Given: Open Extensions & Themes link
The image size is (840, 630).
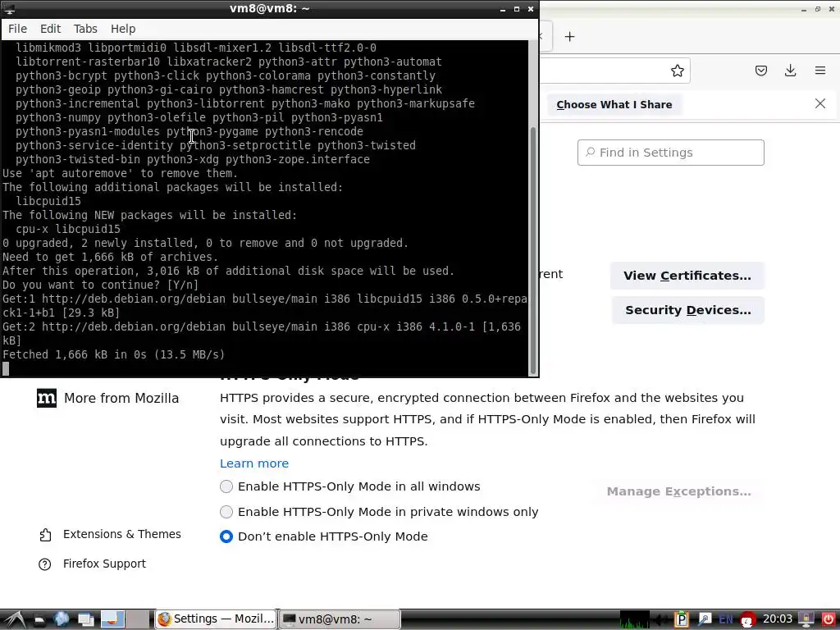Looking at the screenshot, I should coord(122,534).
